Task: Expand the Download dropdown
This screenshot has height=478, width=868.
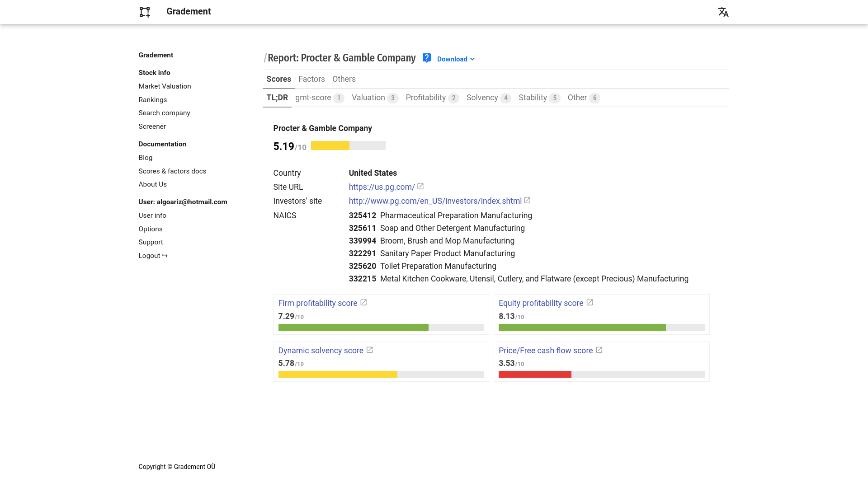Action: [x=456, y=59]
